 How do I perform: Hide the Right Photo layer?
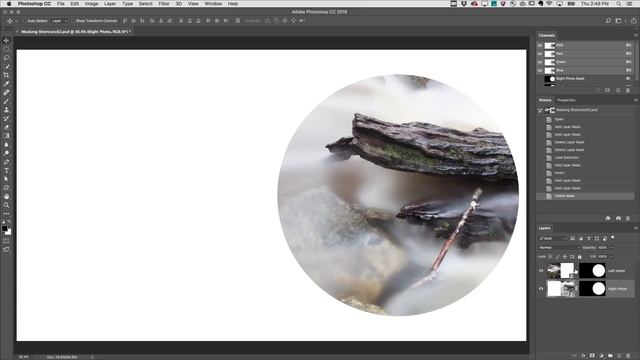541,289
